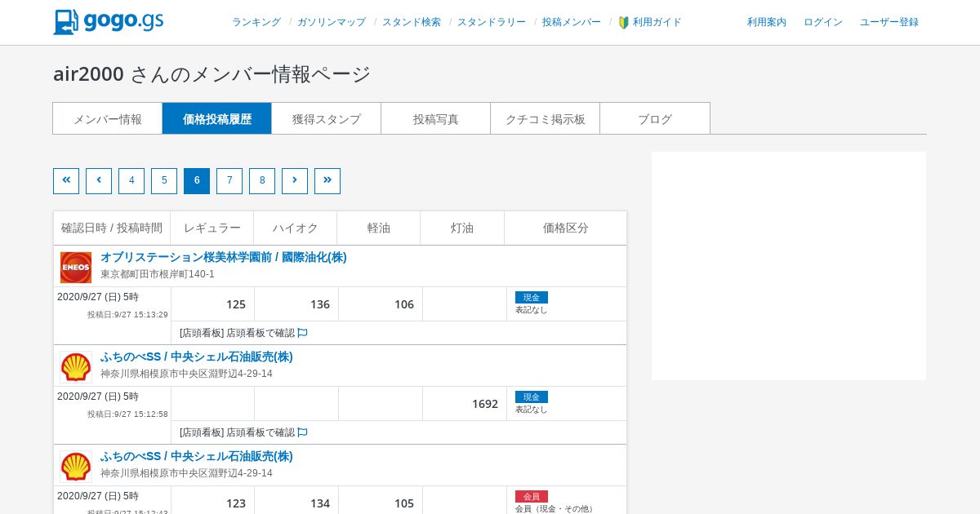This screenshot has height=514, width=980.
Task: Click the ログイン link
Action: click(x=823, y=23)
